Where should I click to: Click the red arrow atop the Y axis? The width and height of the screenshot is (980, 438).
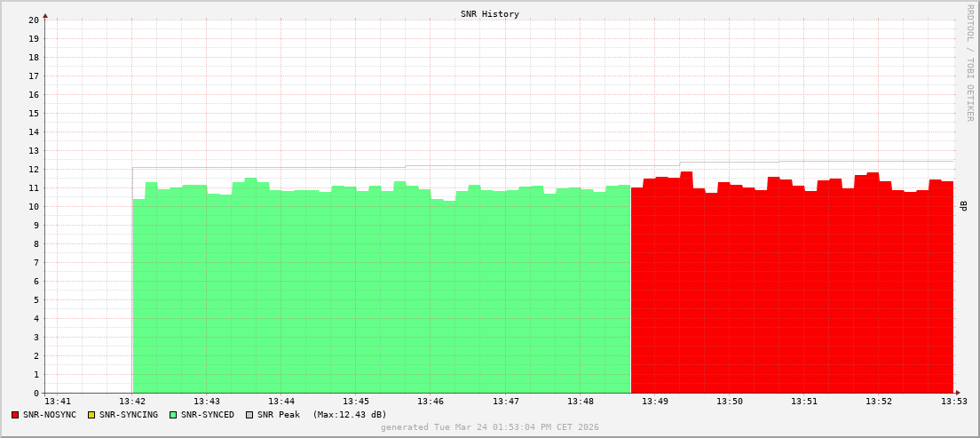[x=45, y=15]
